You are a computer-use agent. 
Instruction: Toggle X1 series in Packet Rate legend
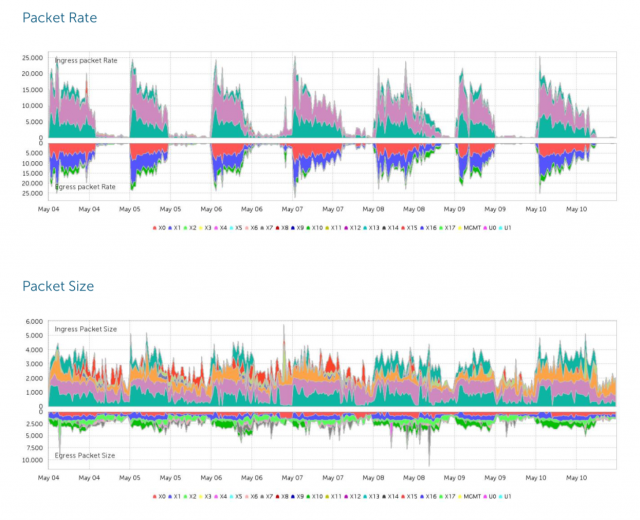[174, 228]
